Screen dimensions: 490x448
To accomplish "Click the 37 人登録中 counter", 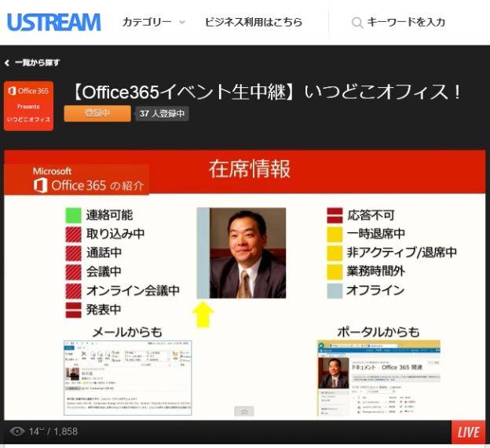I will click(162, 114).
